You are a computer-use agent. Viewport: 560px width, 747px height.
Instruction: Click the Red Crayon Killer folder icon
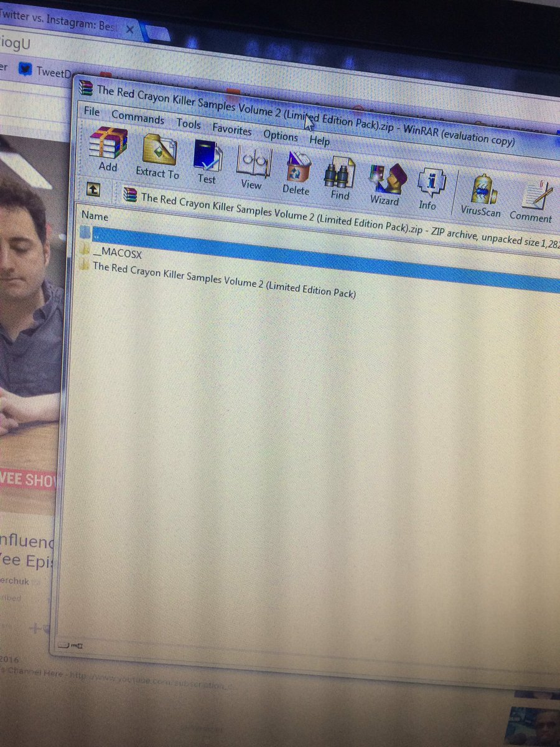84,266
